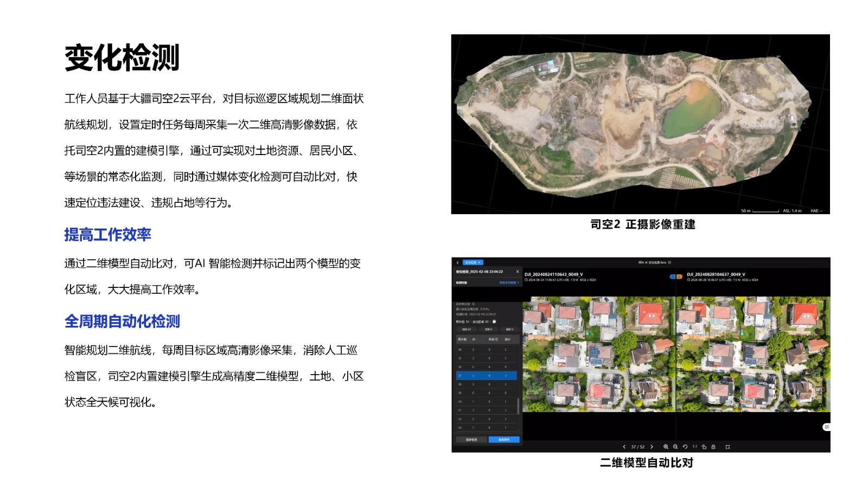
Task: Close the 变化检测_2025-02-08 panel
Action: 518,272
